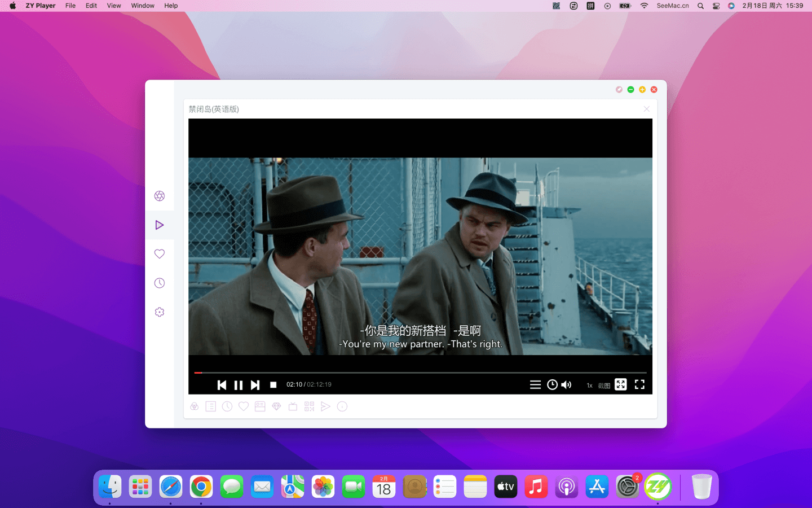Open history clock in left sidebar
Image resolution: width=812 pixels, height=508 pixels.
pos(160,283)
